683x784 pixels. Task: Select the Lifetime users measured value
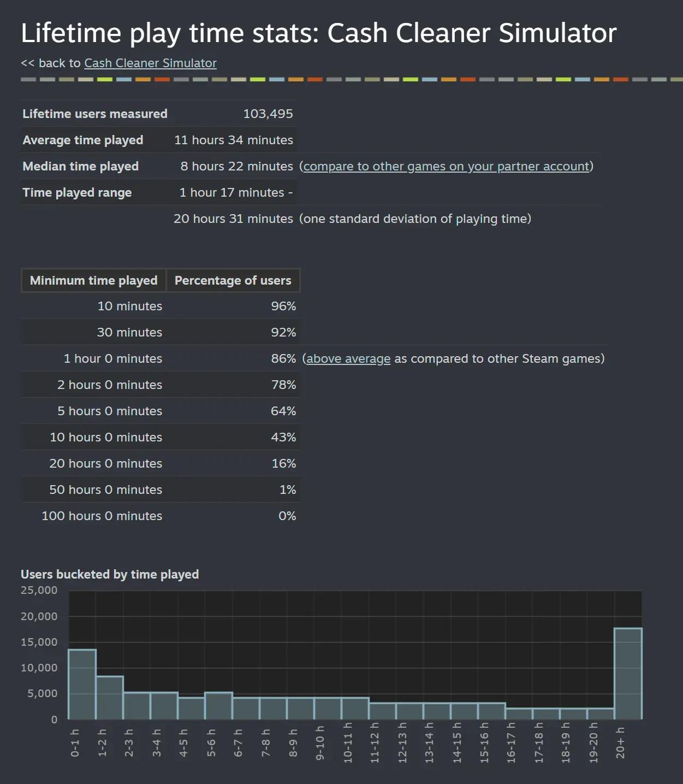coord(268,114)
